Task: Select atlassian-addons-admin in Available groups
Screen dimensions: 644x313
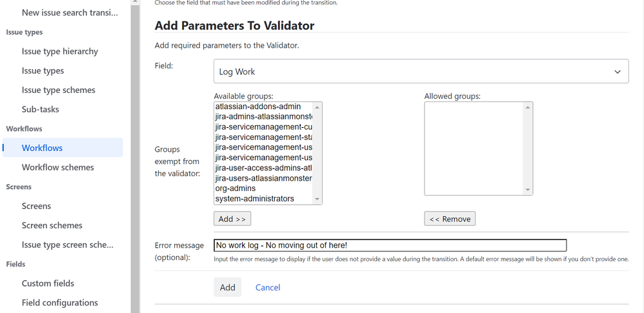Action: (x=258, y=106)
